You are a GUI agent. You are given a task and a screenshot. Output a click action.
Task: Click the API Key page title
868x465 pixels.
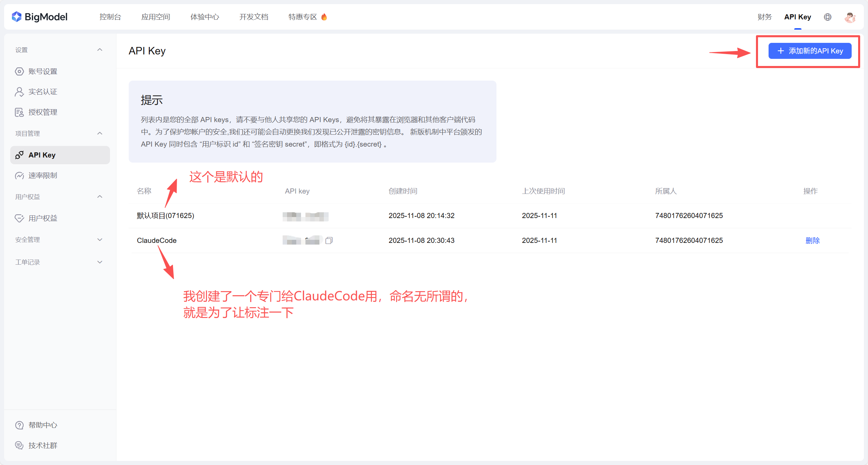pos(147,51)
